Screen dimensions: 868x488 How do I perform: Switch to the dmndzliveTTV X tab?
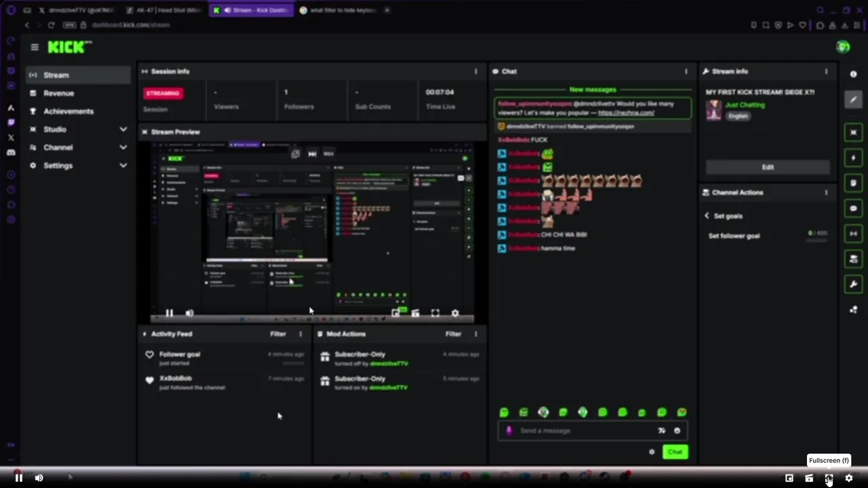point(76,10)
